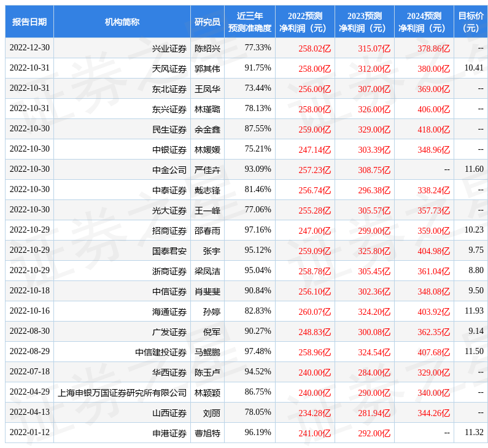The image size is (488, 448).
Task: Select the 上海申银万国证券研究所有限公司 cell
Action: coord(122,393)
